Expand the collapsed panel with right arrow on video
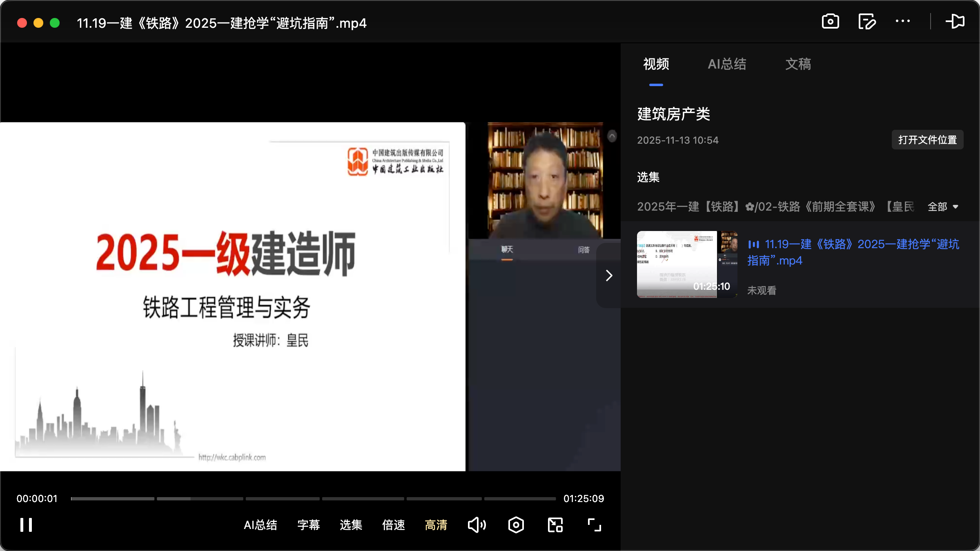This screenshot has width=980, height=551. click(x=608, y=275)
